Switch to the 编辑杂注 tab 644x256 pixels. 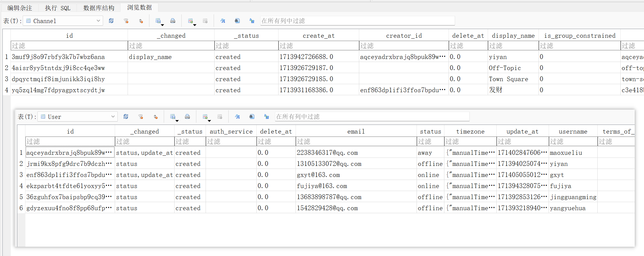[x=20, y=8]
